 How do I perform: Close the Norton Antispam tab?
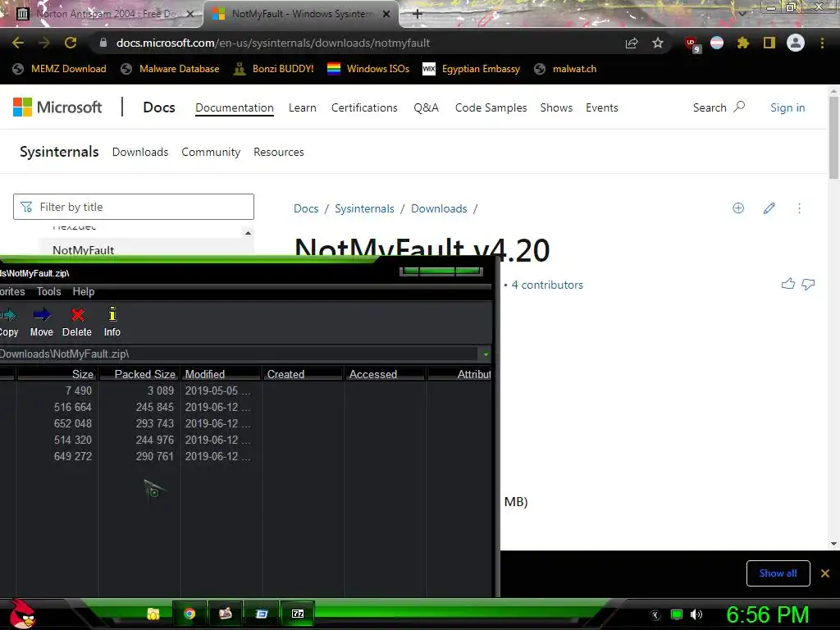pos(189,14)
